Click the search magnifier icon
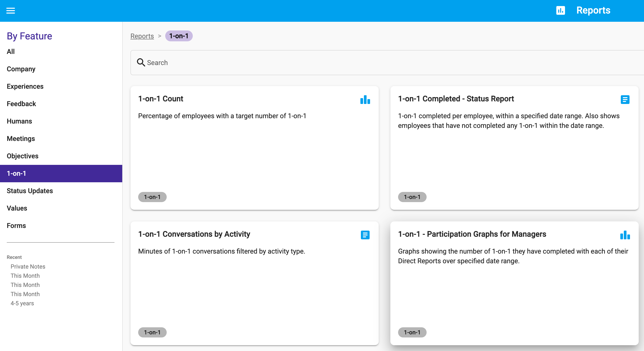This screenshot has height=351, width=644. (141, 63)
